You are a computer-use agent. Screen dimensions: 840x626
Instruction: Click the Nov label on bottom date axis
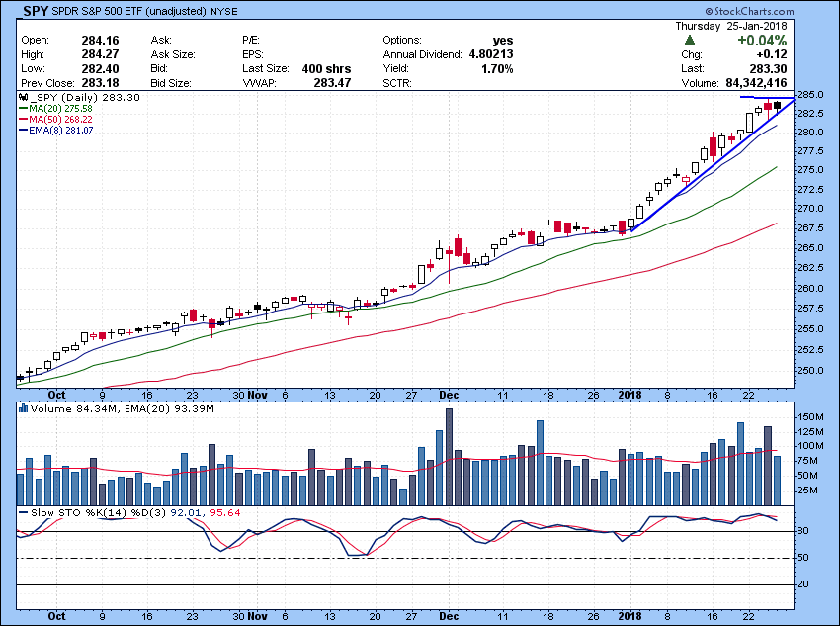click(x=258, y=614)
